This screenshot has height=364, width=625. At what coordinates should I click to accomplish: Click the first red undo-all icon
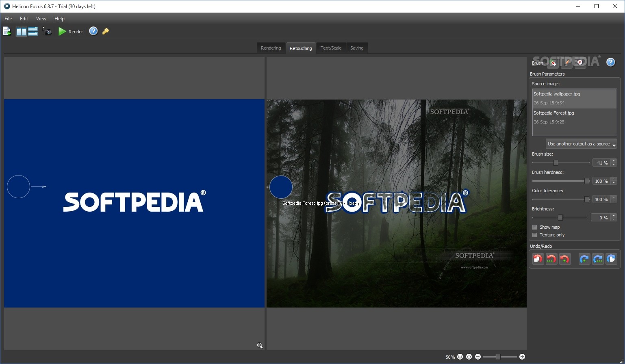tap(538, 259)
